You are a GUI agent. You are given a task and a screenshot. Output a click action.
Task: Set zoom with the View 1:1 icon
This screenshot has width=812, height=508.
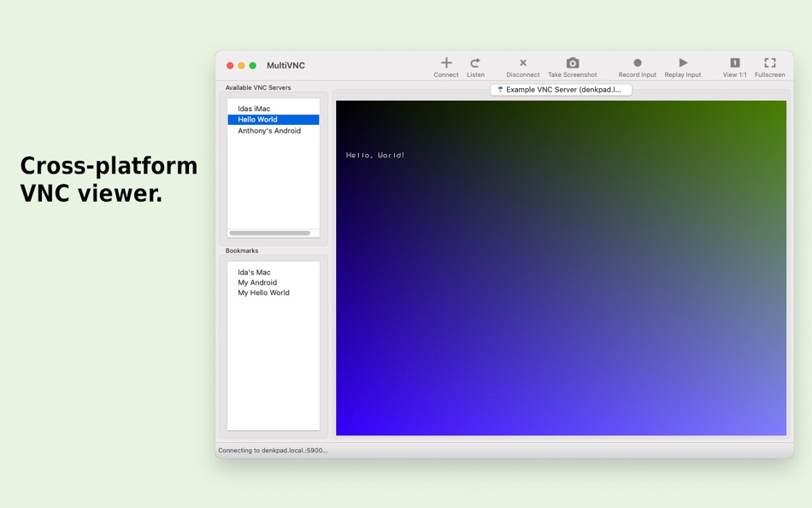coord(735,62)
